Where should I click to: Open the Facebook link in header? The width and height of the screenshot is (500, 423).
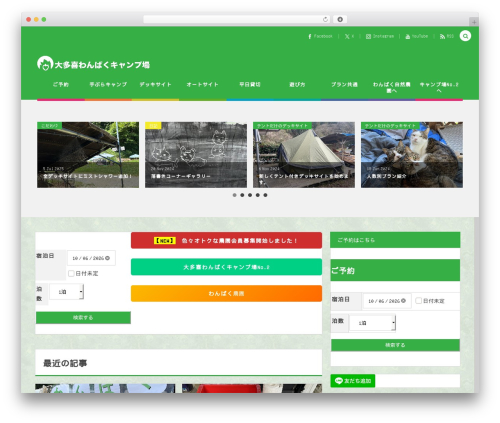point(320,36)
